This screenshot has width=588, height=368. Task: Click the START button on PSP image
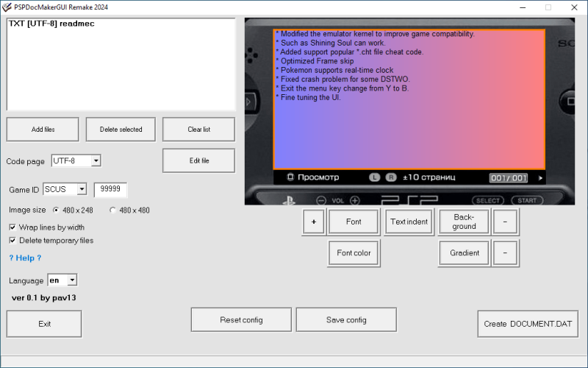click(x=527, y=200)
